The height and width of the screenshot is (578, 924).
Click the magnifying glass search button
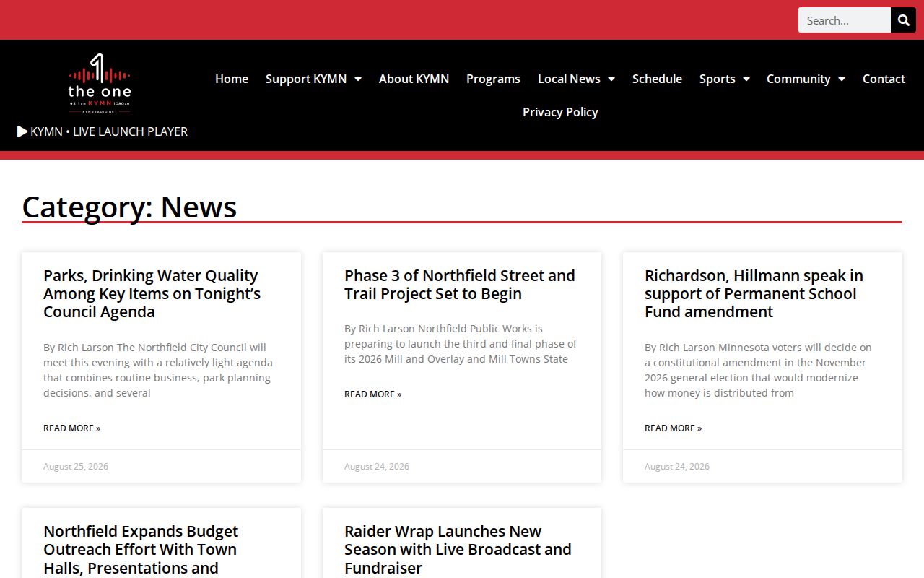point(903,20)
